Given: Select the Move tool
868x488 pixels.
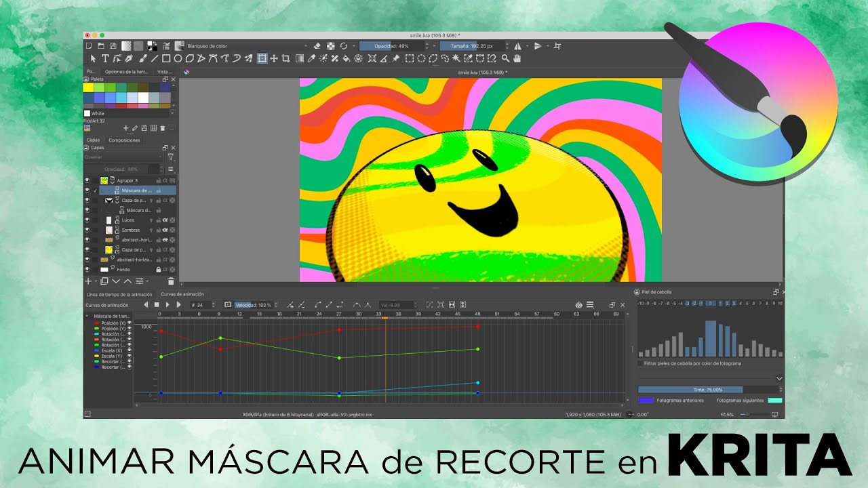Looking at the screenshot, I should pos(274,58).
